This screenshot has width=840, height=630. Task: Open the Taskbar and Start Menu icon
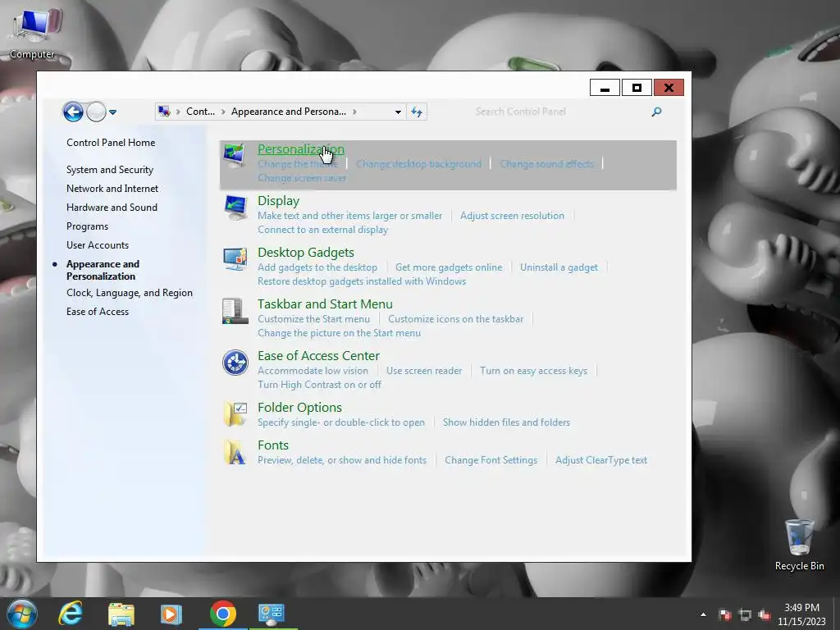235,311
